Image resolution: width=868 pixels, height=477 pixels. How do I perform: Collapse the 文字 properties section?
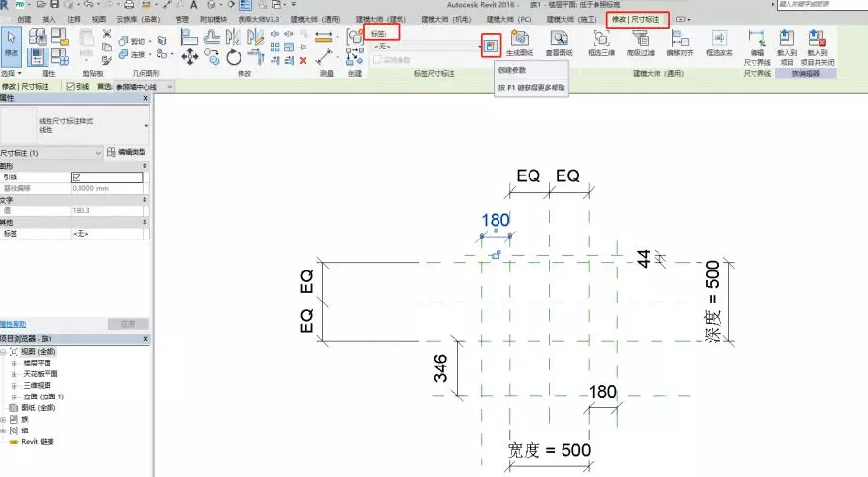pos(145,199)
